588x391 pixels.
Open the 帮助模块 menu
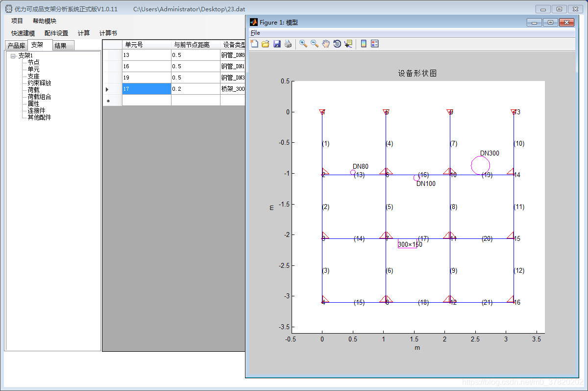tap(45, 21)
